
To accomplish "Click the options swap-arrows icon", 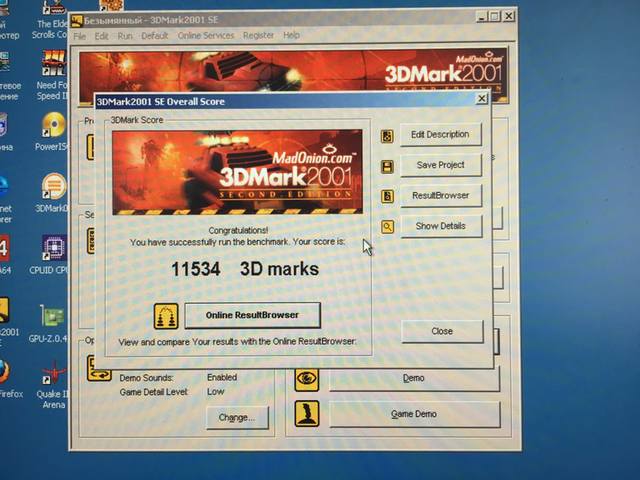I will tap(99, 368).
